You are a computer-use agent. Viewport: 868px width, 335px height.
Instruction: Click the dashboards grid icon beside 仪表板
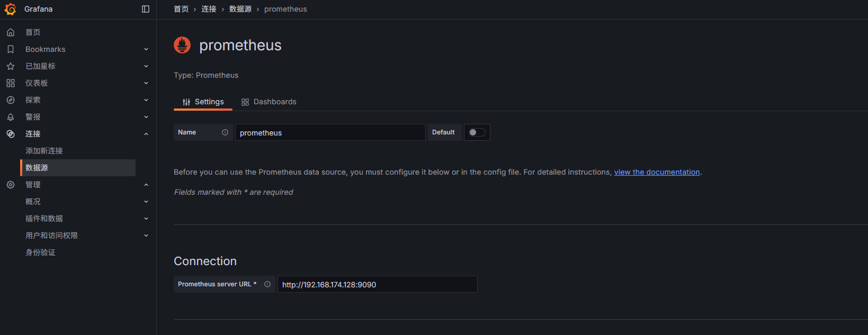11,83
